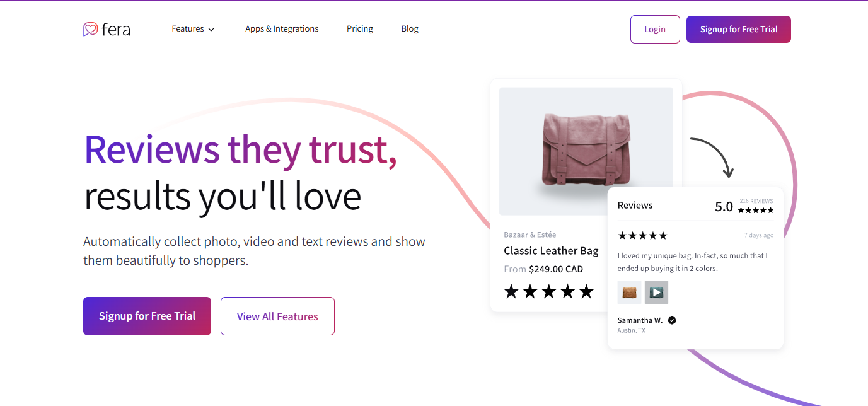Click the Login button
The height and width of the screenshot is (406, 868).
(x=655, y=30)
